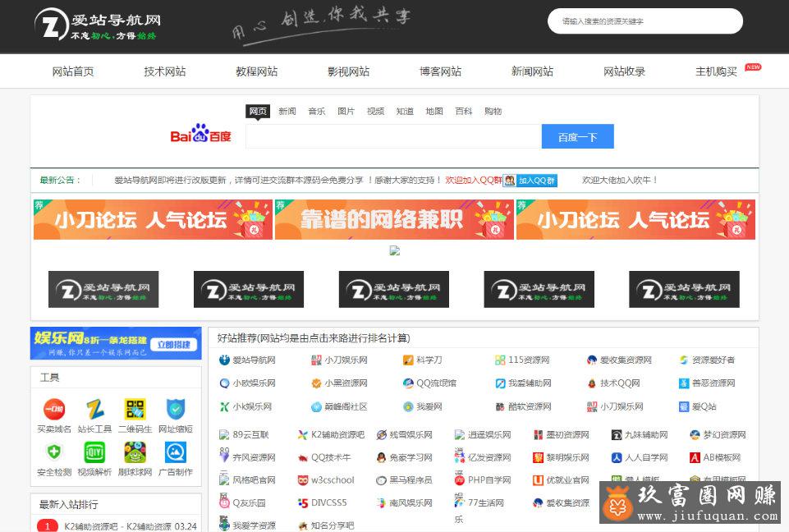This screenshot has width=789, height=532.
Task: Open the 爱站导航网 link in recommendations
Action: point(255,360)
